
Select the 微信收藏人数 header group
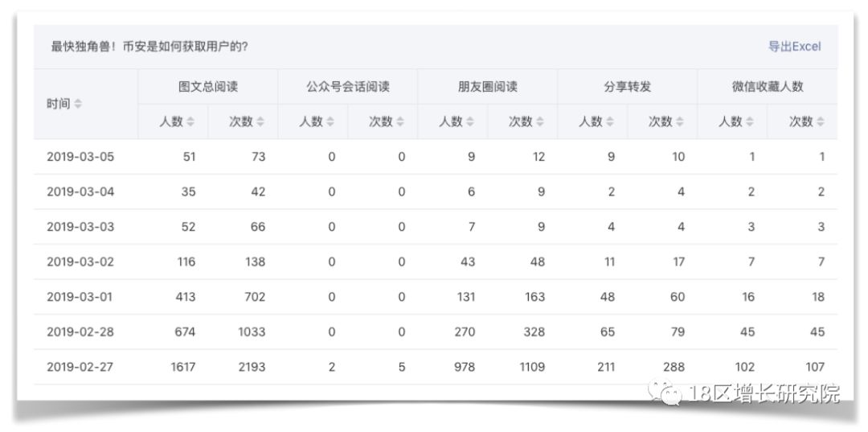point(768,87)
